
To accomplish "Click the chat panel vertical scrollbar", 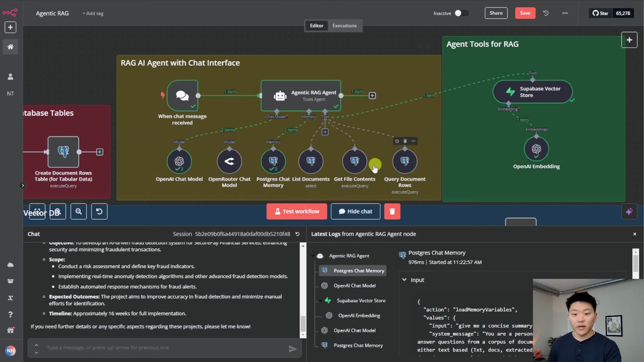I will [x=303, y=290].
